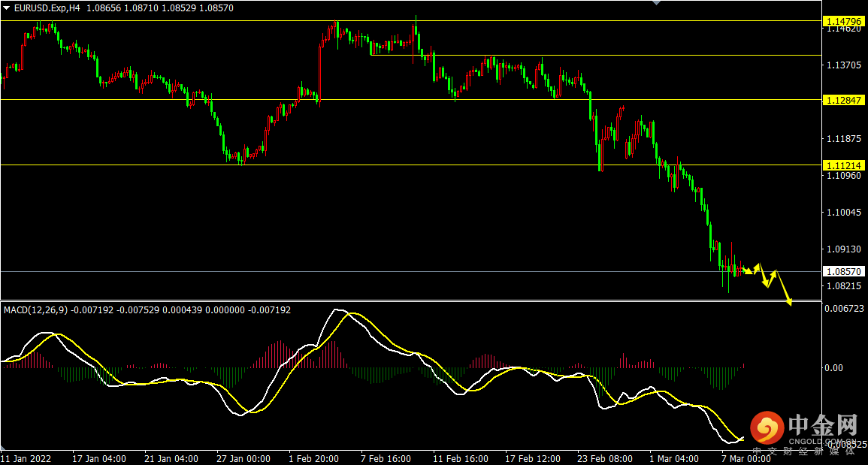Click the MACD 0.00 level label
This screenshot has height=465, width=868.
pyautogui.click(x=834, y=367)
